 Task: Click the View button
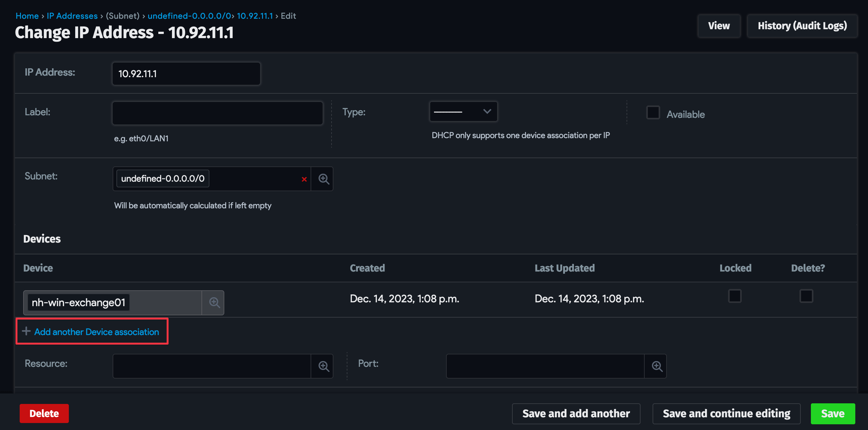click(x=719, y=26)
